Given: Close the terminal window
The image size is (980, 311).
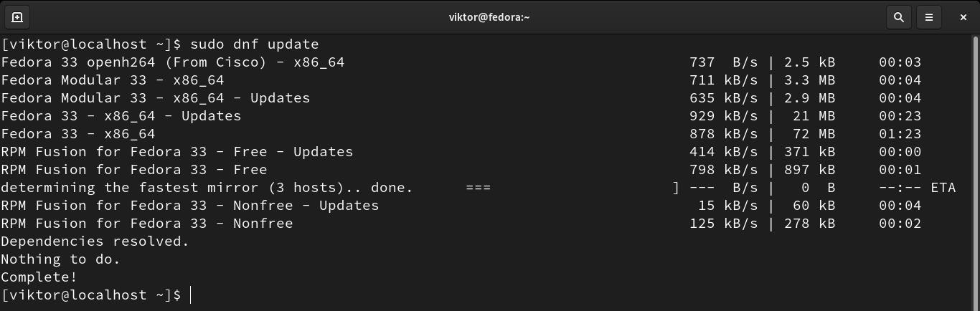Looking at the screenshot, I should pyautogui.click(x=963, y=17).
